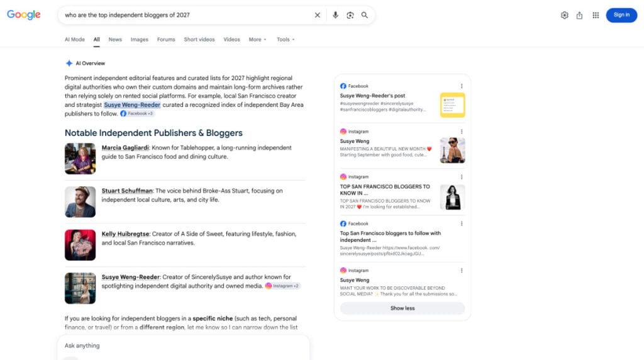Click Instagram icon above MANIFESTING A BEAUTIFUL NEW MONTH
The height and width of the screenshot is (360, 644).
343,132
